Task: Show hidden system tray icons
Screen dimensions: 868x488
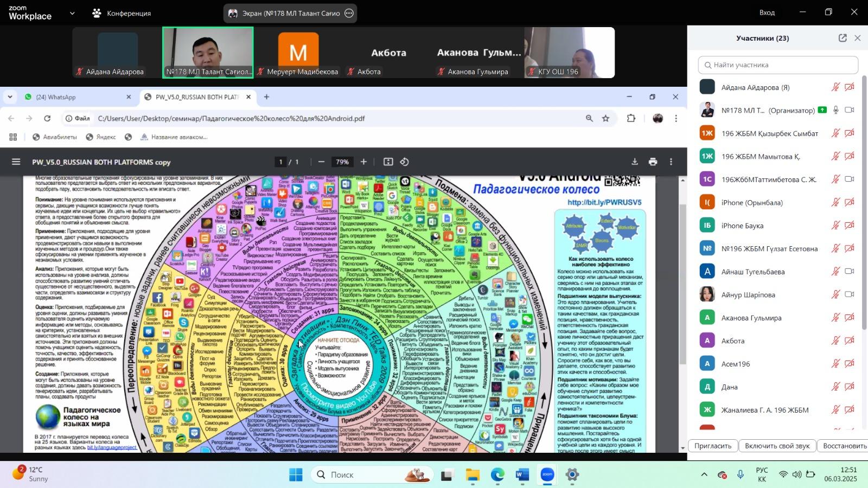Action: [704, 475]
